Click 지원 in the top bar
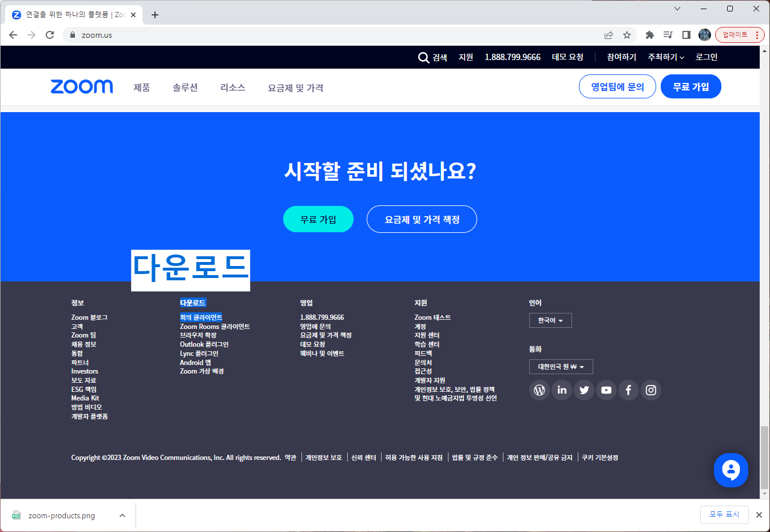Viewport: 770px width, 532px height. 466,57
